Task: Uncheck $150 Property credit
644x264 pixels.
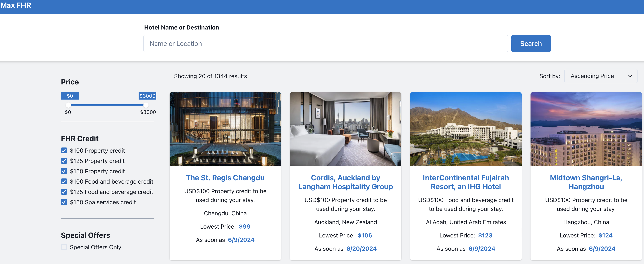Action: (64, 171)
